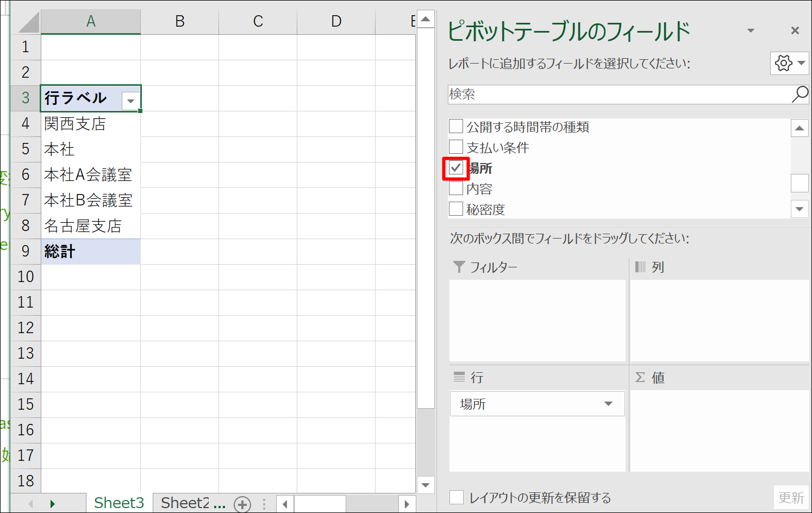
Task: Click horizontal scrollbar right arrow
Action: (x=407, y=504)
